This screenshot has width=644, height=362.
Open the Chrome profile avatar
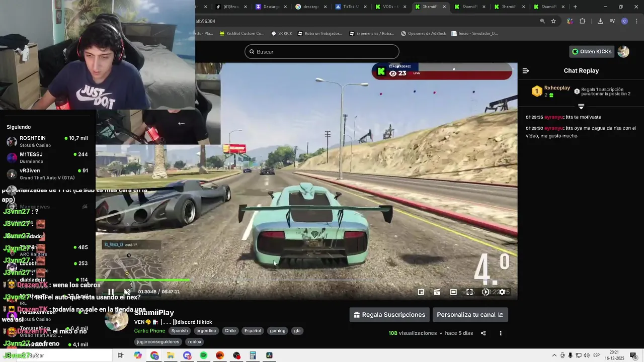624,21
